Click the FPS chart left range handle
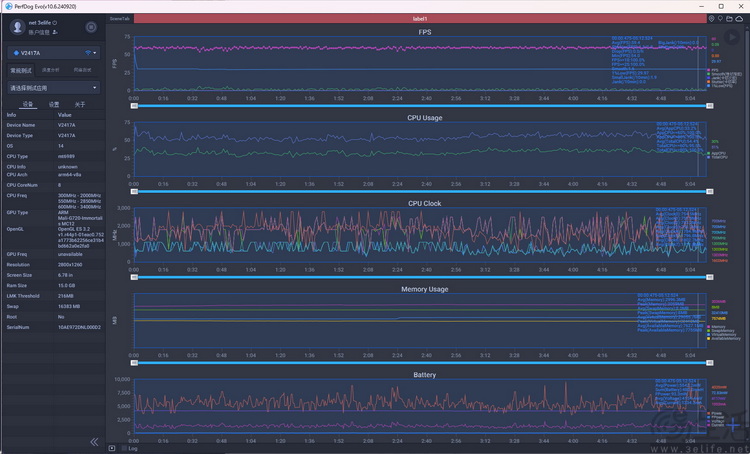 pyautogui.click(x=134, y=106)
